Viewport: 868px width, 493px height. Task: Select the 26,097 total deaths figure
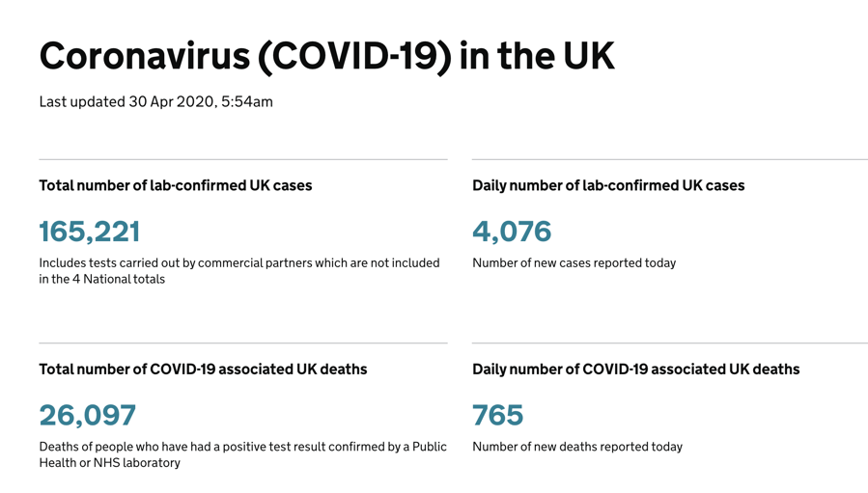(x=88, y=415)
